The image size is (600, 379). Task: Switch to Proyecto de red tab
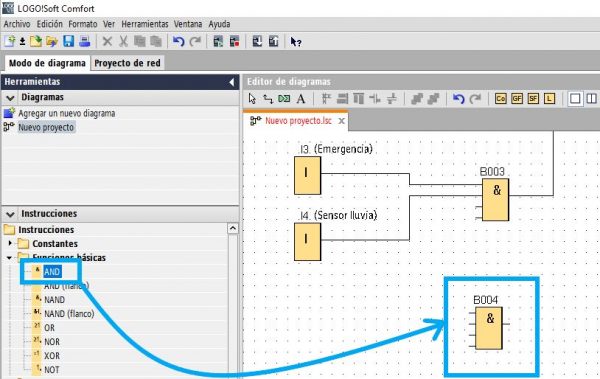[x=127, y=63]
